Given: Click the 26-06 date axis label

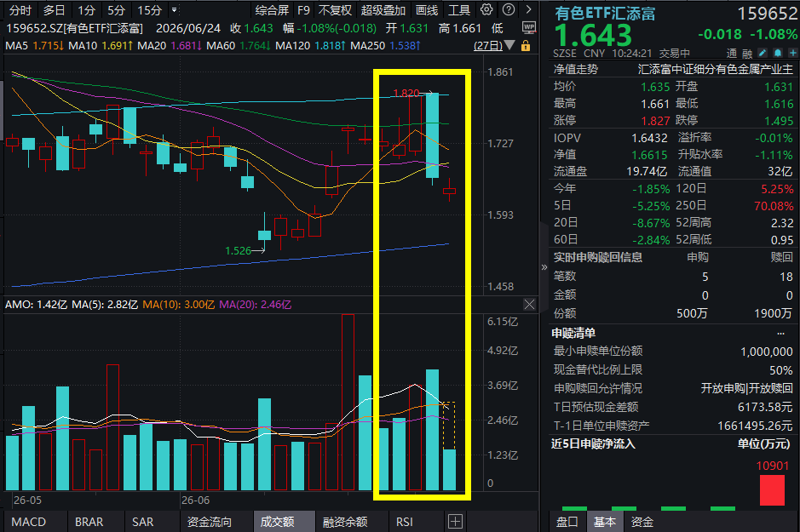Looking at the screenshot, I should pos(195,501).
